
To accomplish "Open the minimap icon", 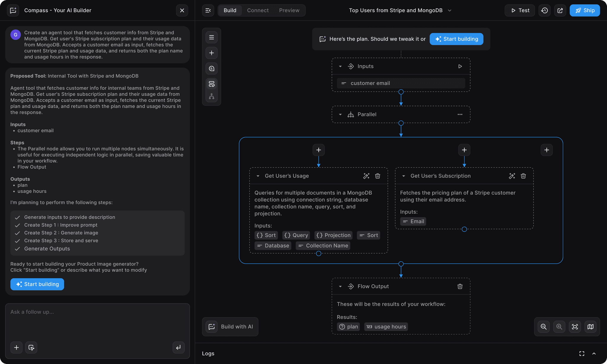I will [x=590, y=327].
